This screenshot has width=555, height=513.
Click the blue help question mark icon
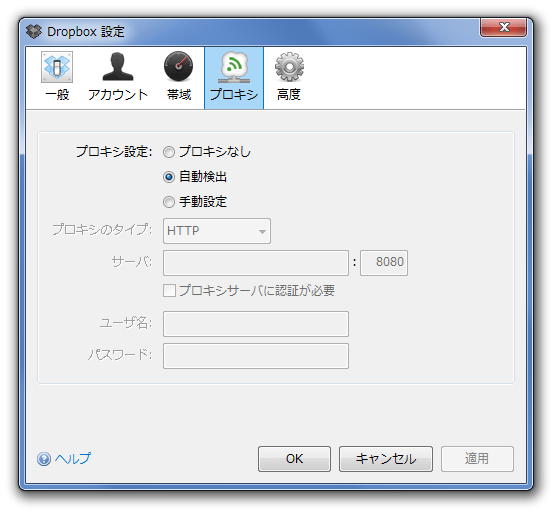click(x=44, y=459)
